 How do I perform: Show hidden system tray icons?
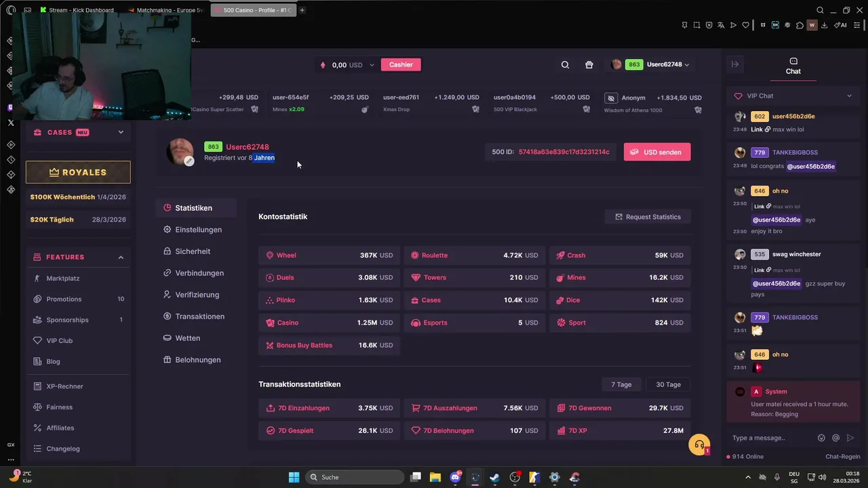pos(747,477)
